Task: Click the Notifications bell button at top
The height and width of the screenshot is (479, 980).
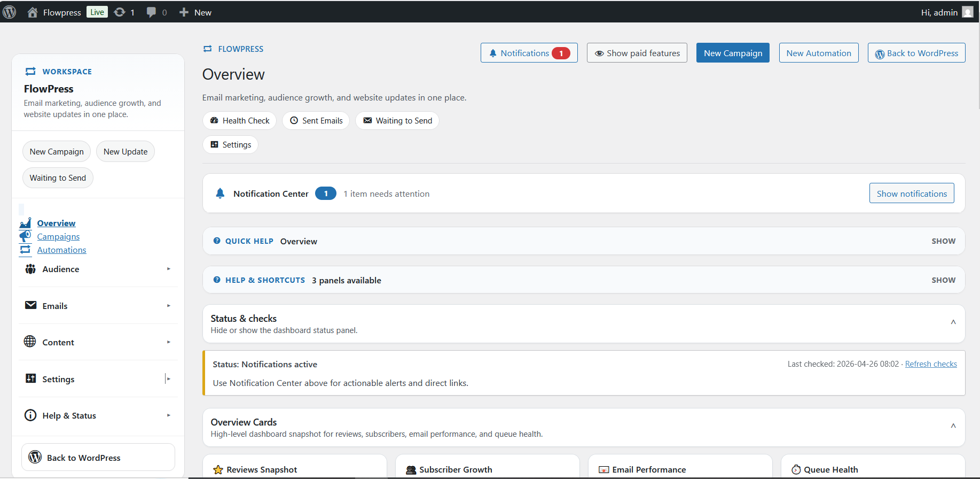Action: pyautogui.click(x=529, y=53)
